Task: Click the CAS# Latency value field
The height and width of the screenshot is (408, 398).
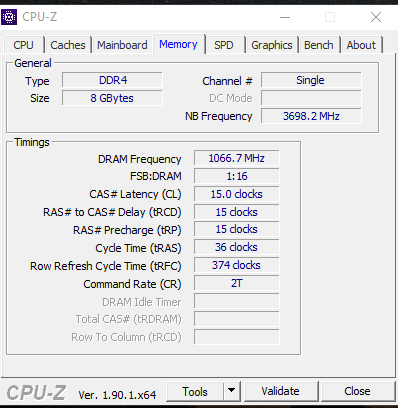Action: click(237, 194)
